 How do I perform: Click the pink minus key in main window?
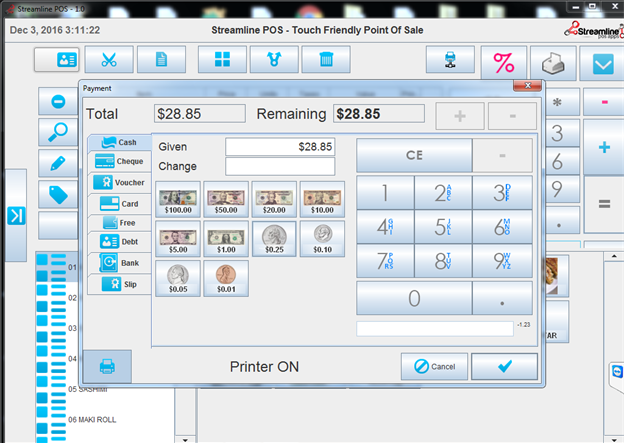tap(604, 102)
